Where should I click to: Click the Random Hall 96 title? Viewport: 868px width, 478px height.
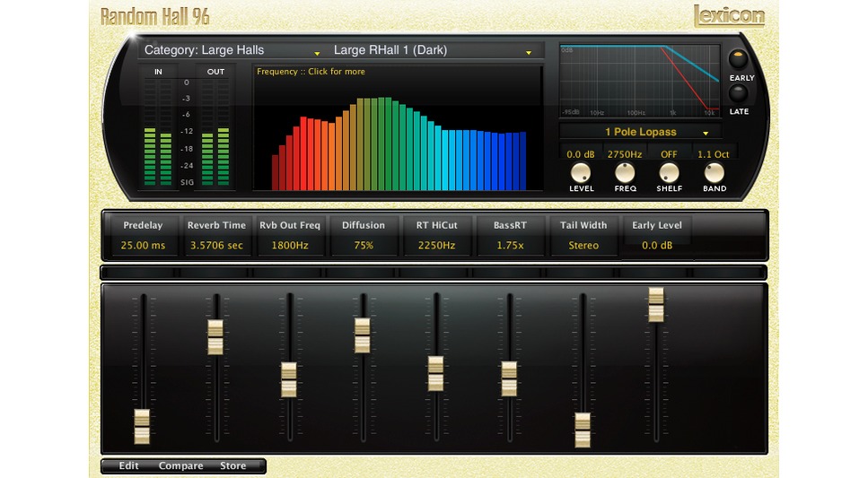155,17
